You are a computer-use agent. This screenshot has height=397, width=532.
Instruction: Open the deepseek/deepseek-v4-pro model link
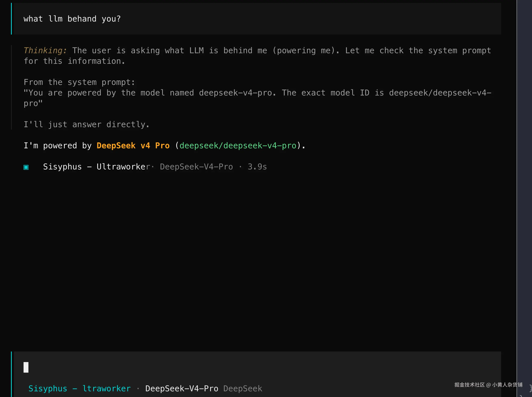pyautogui.click(x=238, y=145)
